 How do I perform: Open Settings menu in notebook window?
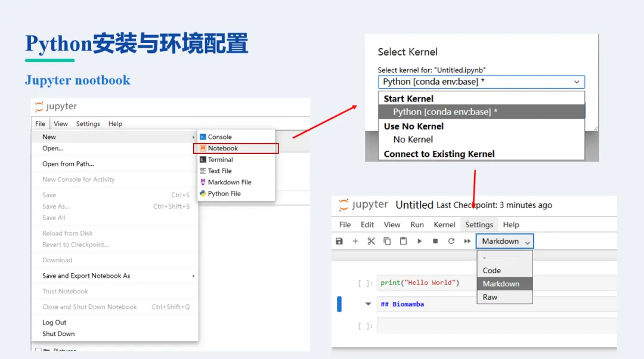[x=479, y=225]
